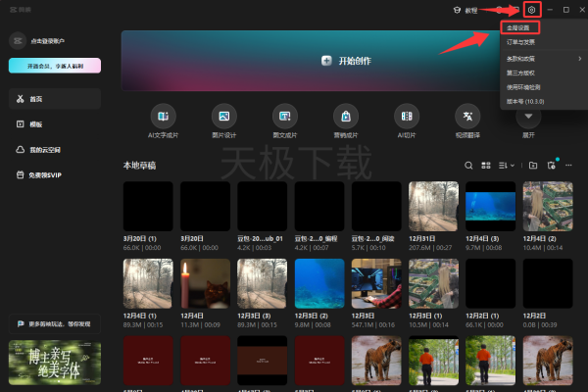Image resolution: width=588 pixels, height=392 pixels.
Task: Open the 视频翻译 tool
Action: pos(467,115)
